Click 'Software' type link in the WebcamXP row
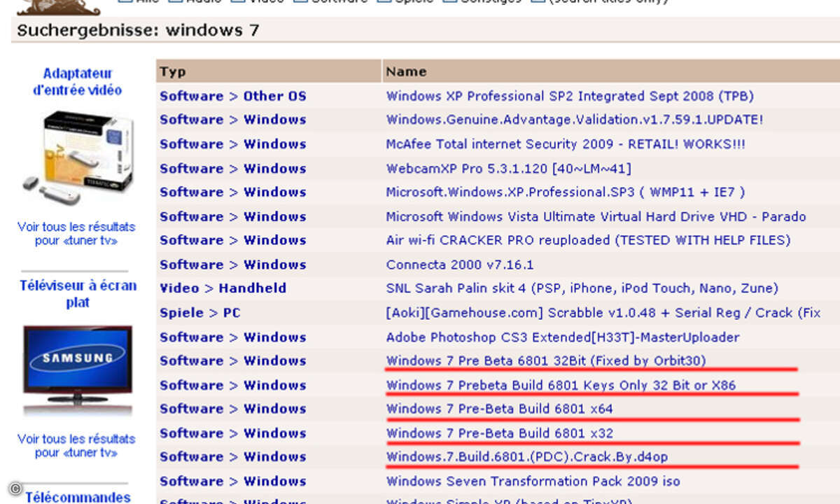This screenshot has height=504, width=840. click(191, 169)
